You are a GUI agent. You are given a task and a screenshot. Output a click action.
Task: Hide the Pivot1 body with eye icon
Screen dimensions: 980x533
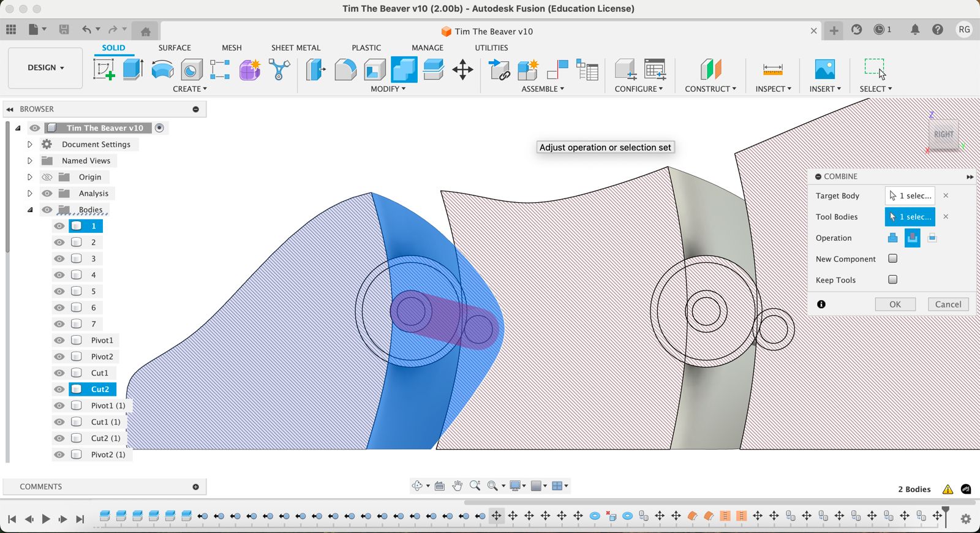click(x=59, y=341)
